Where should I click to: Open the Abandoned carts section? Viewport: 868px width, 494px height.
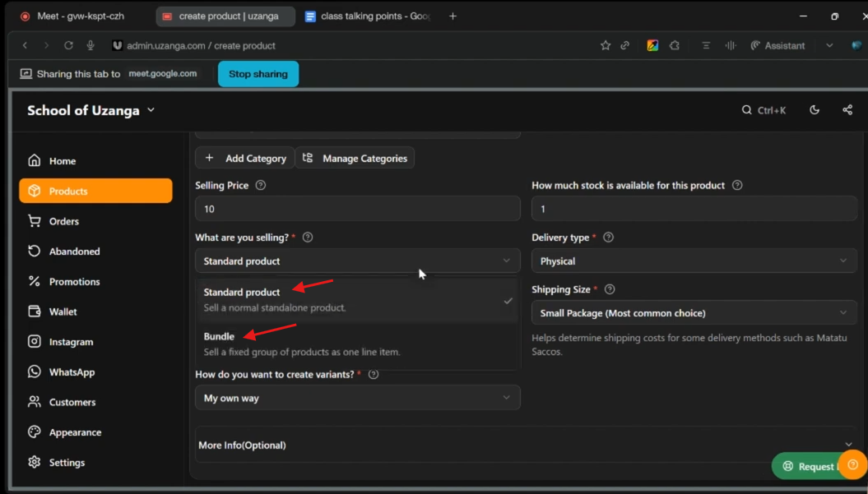click(95, 252)
